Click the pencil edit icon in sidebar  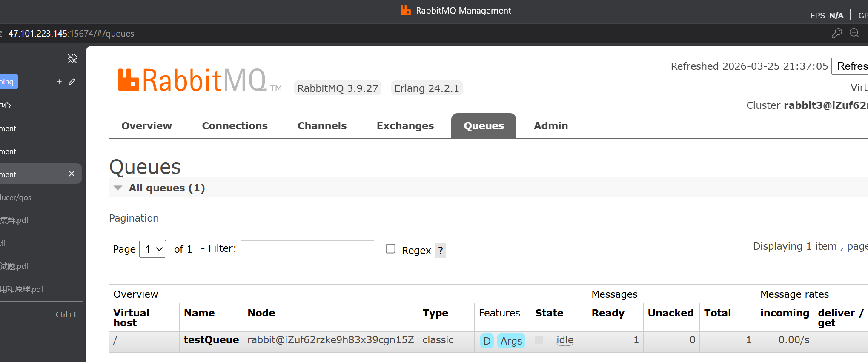[x=72, y=82]
